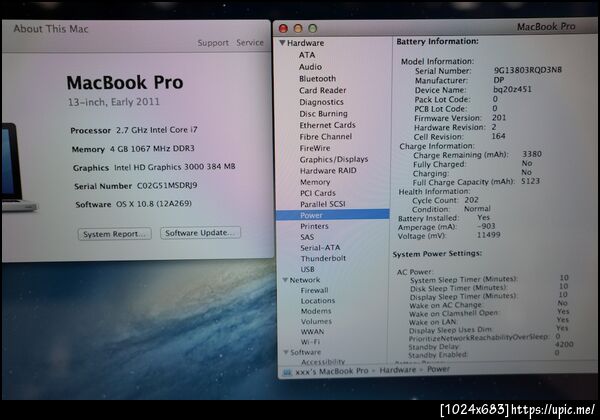600x420 pixels.
Task: Click the device name bq20z451
Action: [512, 89]
